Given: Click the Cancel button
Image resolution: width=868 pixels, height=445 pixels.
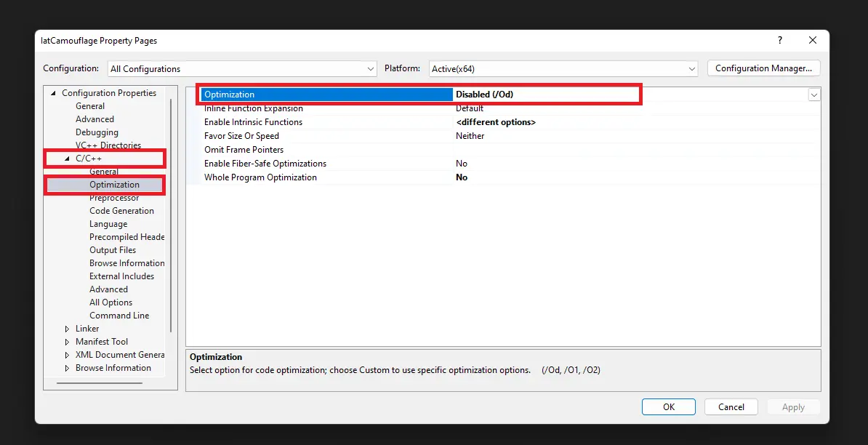Looking at the screenshot, I should (731, 407).
